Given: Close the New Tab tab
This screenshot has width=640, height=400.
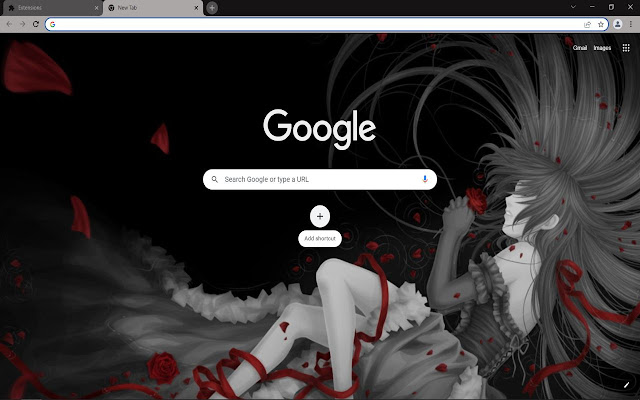Looking at the screenshot, I should tap(196, 8).
